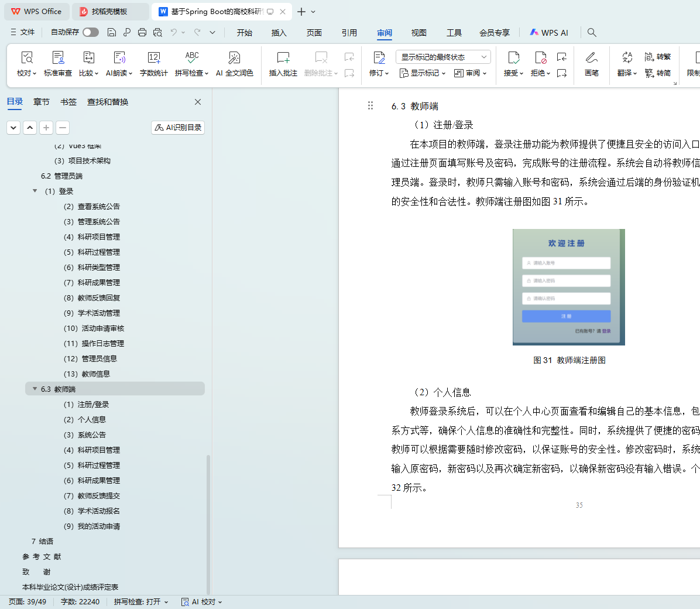The height and width of the screenshot is (609, 700).
Task: Jump to 参考文献 in the outline
Action: [42, 556]
